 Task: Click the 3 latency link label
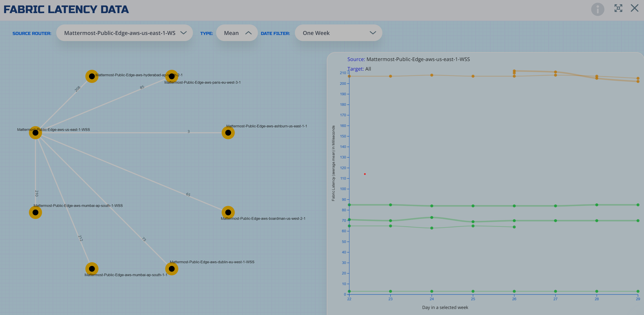point(189,132)
